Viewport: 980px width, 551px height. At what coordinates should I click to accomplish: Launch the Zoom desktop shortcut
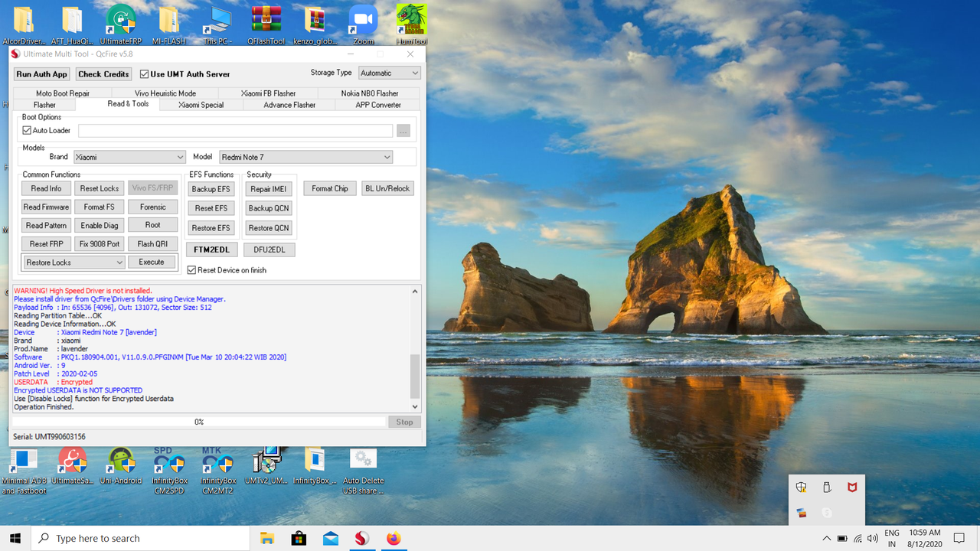[x=364, y=23]
